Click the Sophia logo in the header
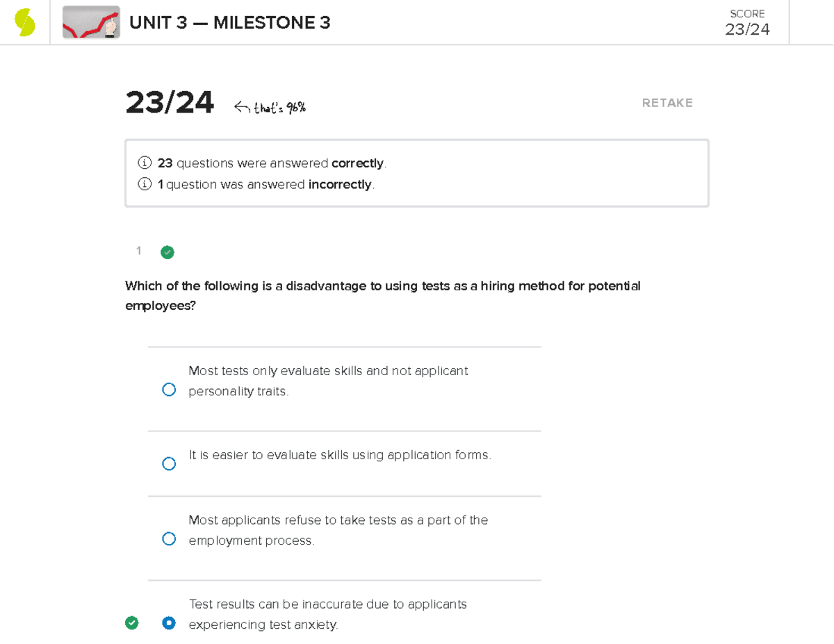Viewport: 834px width, 644px height. pyautogui.click(x=25, y=22)
